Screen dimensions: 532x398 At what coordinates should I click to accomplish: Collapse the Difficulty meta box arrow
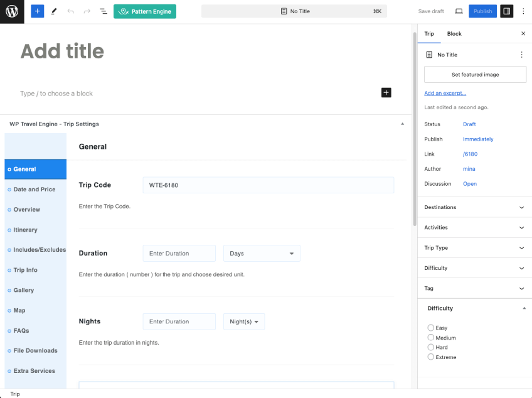click(x=524, y=308)
